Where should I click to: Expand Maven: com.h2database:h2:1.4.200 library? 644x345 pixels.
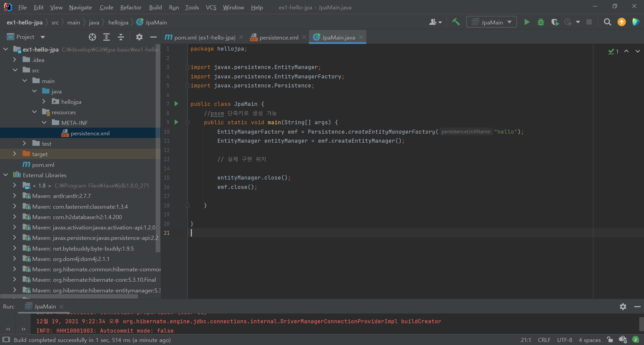click(14, 217)
